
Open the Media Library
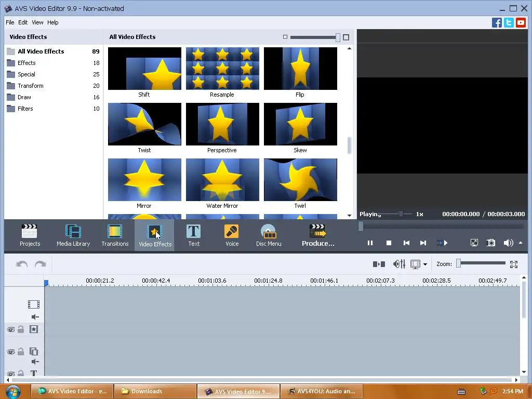pyautogui.click(x=73, y=235)
